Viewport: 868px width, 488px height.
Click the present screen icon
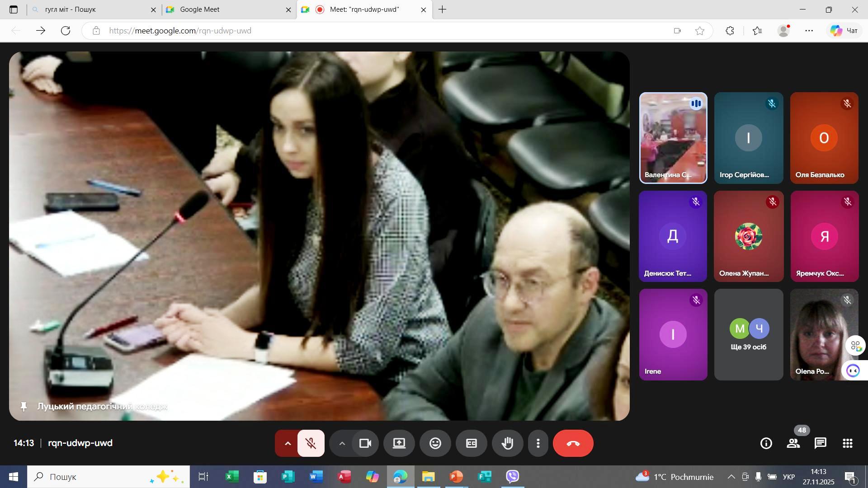[x=399, y=443]
